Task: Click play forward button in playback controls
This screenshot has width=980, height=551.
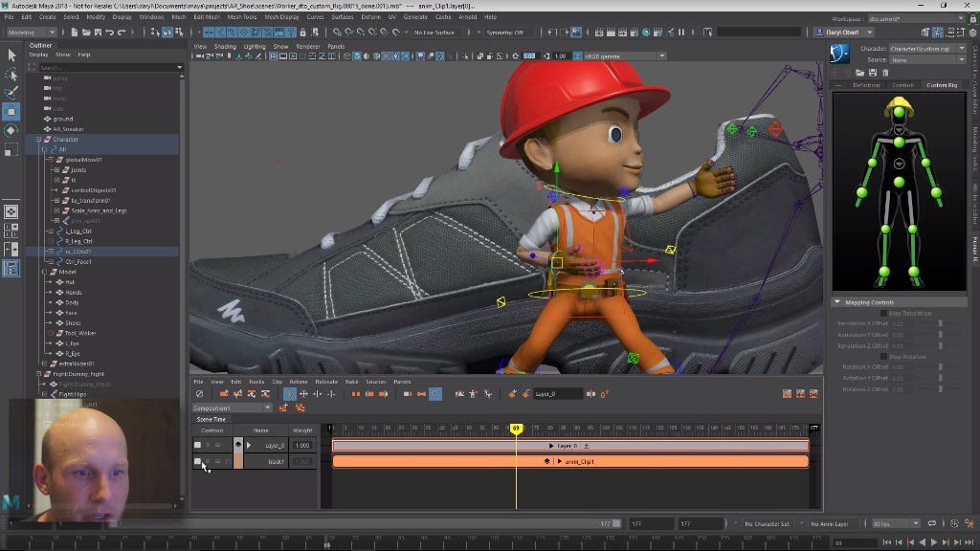Action: click(x=934, y=542)
